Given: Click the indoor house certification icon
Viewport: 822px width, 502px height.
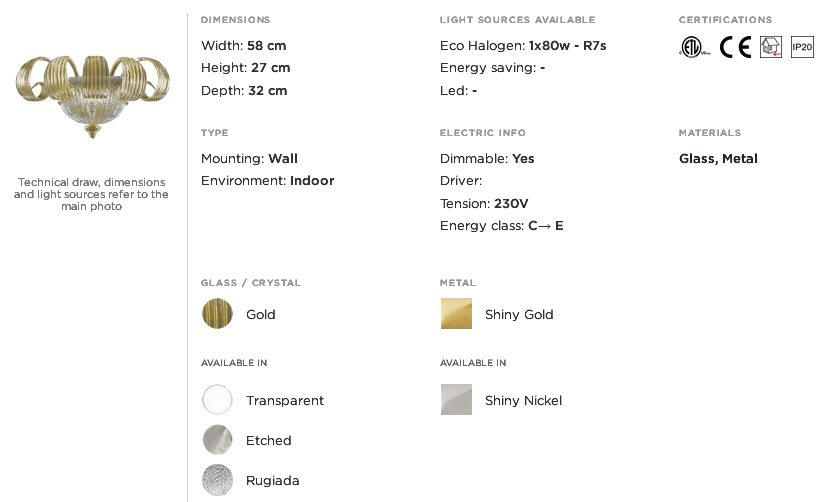Looking at the screenshot, I should click(771, 47).
